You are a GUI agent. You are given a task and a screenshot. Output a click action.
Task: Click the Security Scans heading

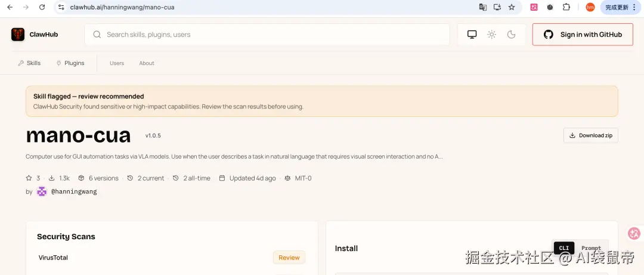(x=66, y=236)
